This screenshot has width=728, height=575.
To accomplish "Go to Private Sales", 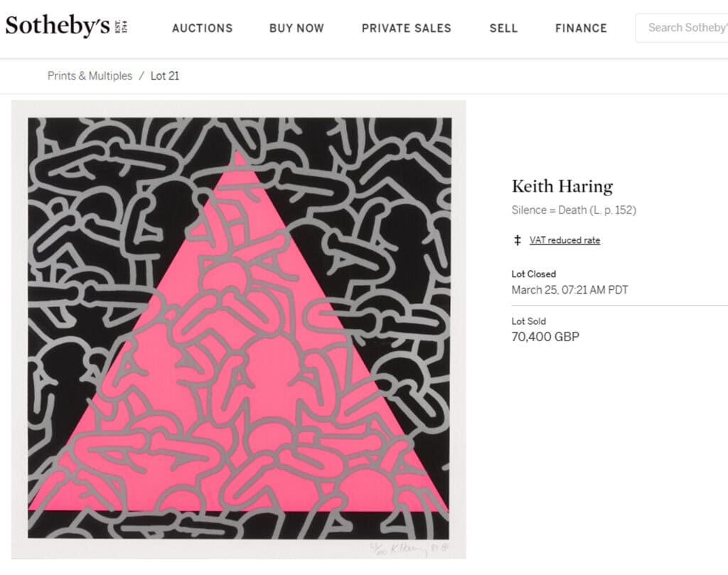I will coord(406,28).
